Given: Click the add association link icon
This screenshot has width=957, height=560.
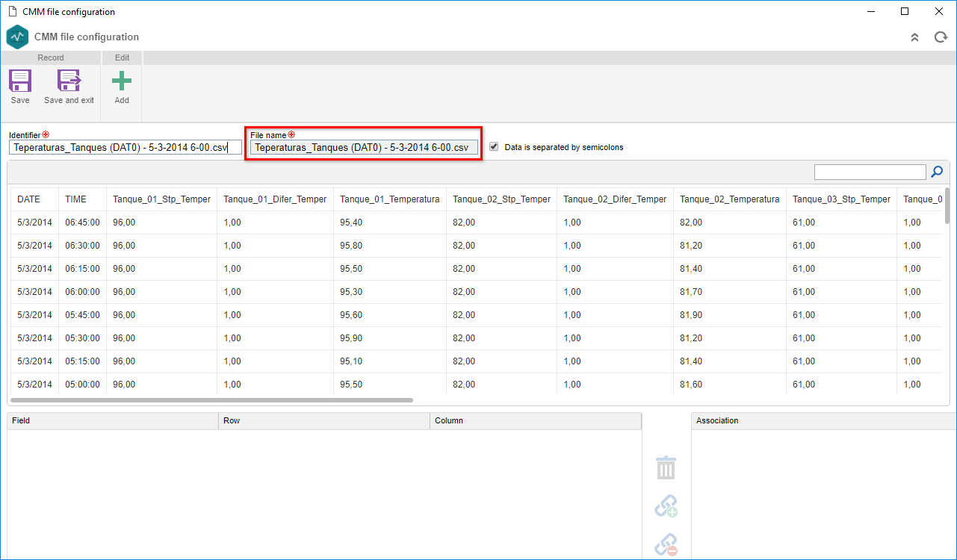Looking at the screenshot, I should [666, 506].
